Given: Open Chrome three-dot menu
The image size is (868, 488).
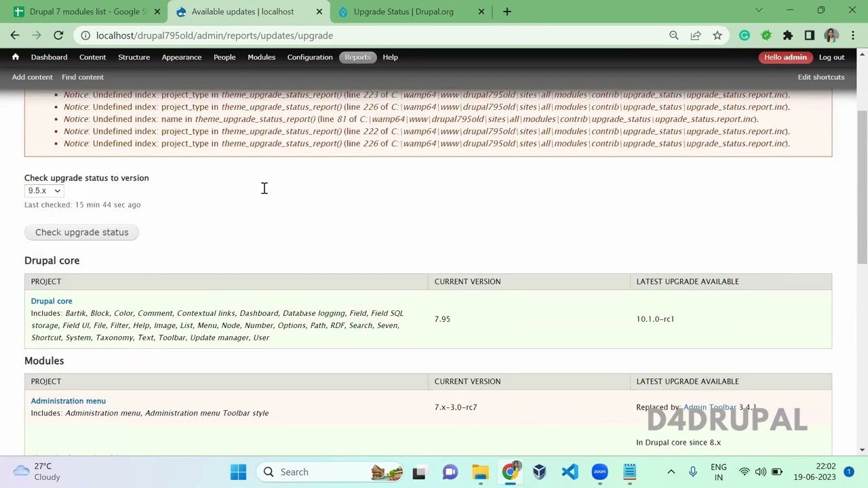Looking at the screenshot, I should (x=853, y=35).
